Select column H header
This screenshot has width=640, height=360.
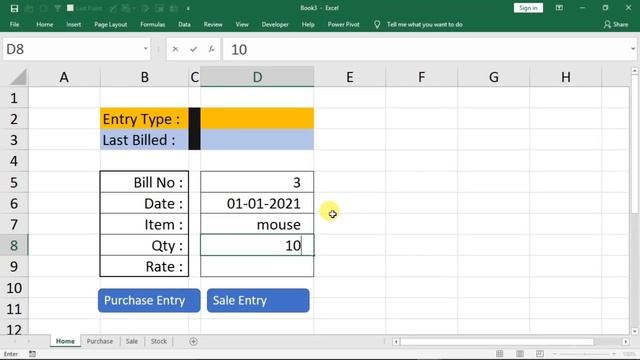tap(566, 77)
